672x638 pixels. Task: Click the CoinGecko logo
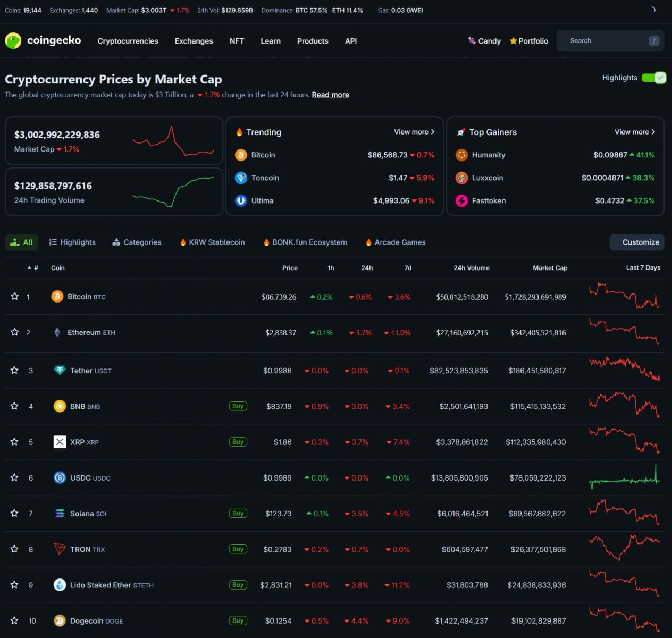(13, 40)
